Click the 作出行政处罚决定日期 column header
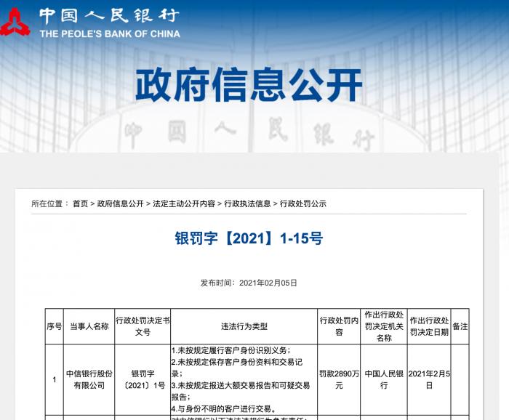This screenshot has height=420, width=509. pyautogui.click(x=429, y=326)
